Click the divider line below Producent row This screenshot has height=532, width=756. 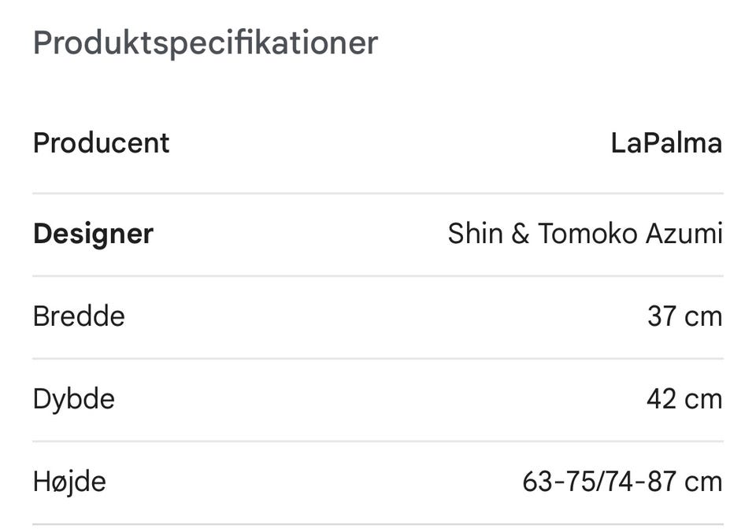coord(378,193)
